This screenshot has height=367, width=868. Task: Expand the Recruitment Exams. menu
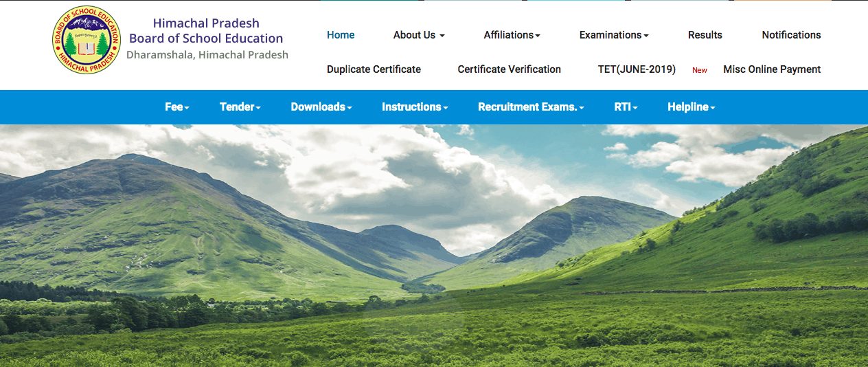(x=531, y=107)
